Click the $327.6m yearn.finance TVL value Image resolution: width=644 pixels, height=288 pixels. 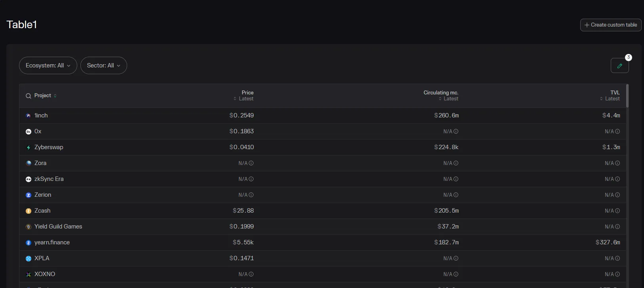[x=608, y=242]
